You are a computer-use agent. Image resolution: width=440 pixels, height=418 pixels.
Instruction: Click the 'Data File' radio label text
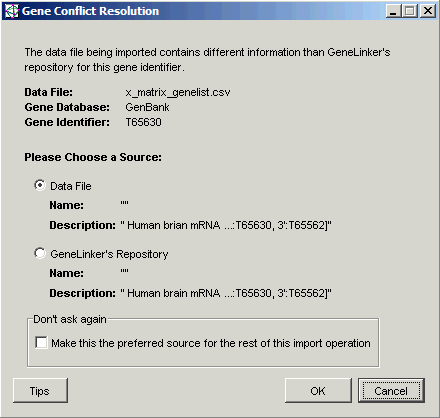(71, 186)
